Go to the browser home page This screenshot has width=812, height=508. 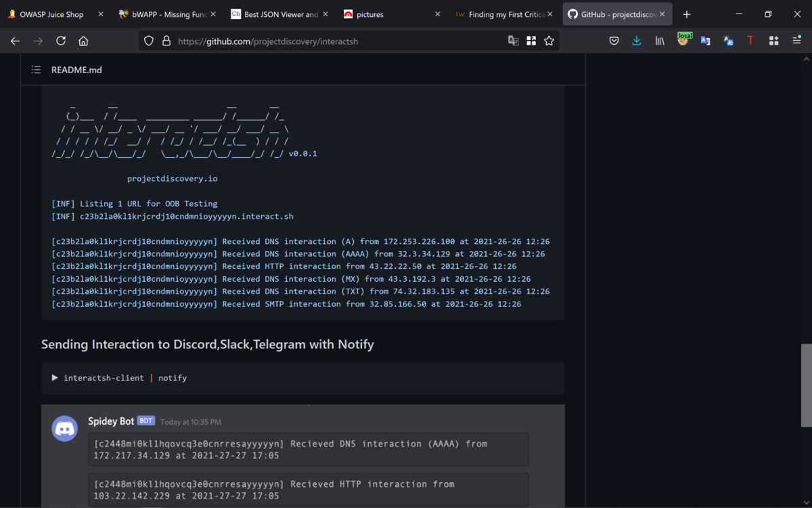tap(83, 41)
